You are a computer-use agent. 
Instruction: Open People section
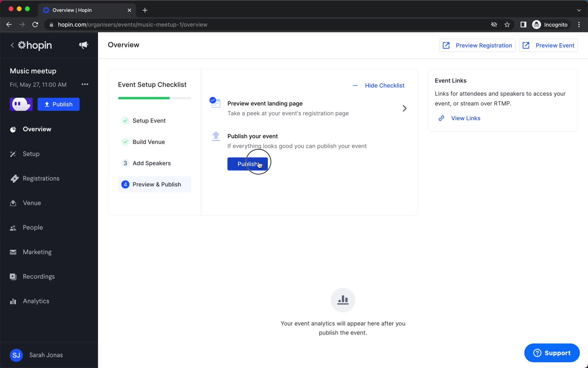32,227
